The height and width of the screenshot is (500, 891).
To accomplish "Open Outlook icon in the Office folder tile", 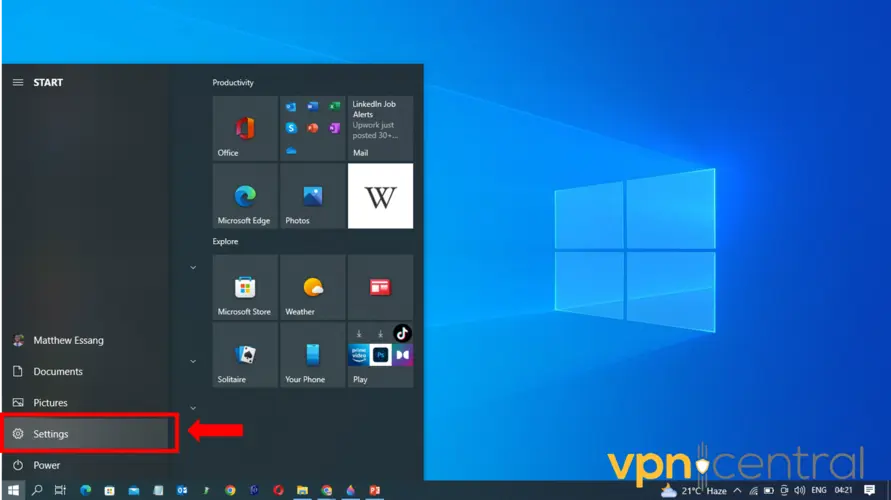I will tap(291, 106).
